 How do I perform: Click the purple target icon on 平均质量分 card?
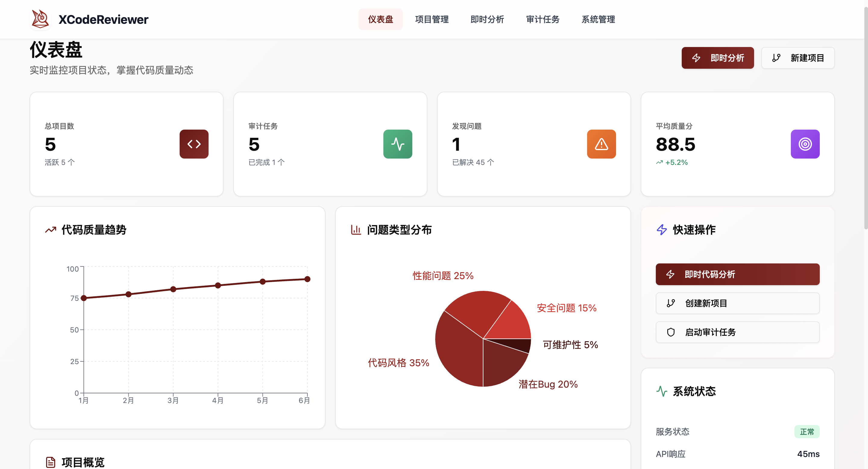coord(805,144)
